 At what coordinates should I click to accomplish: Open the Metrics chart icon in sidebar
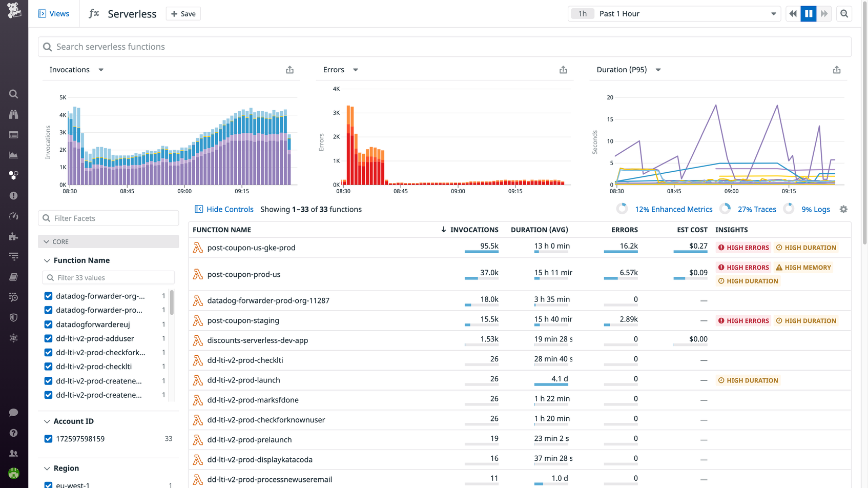pyautogui.click(x=13, y=154)
